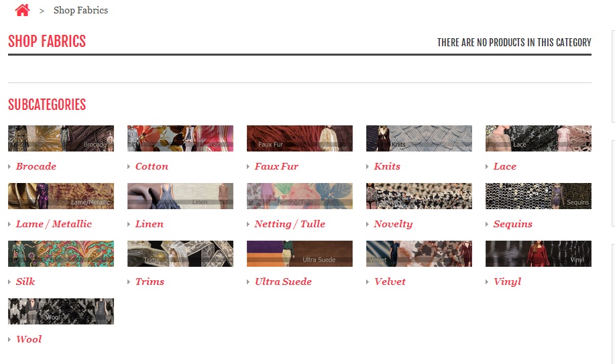Select the Cotton category thumbnail
Screen dimensions: 615x364
click(180, 139)
